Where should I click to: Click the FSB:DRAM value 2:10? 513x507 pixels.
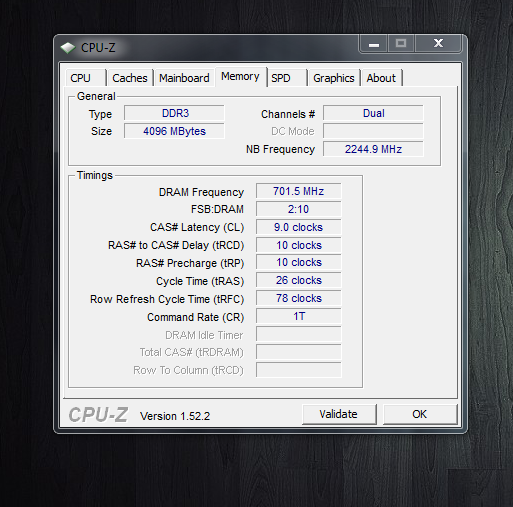pyautogui.click(x=299, y=209)
